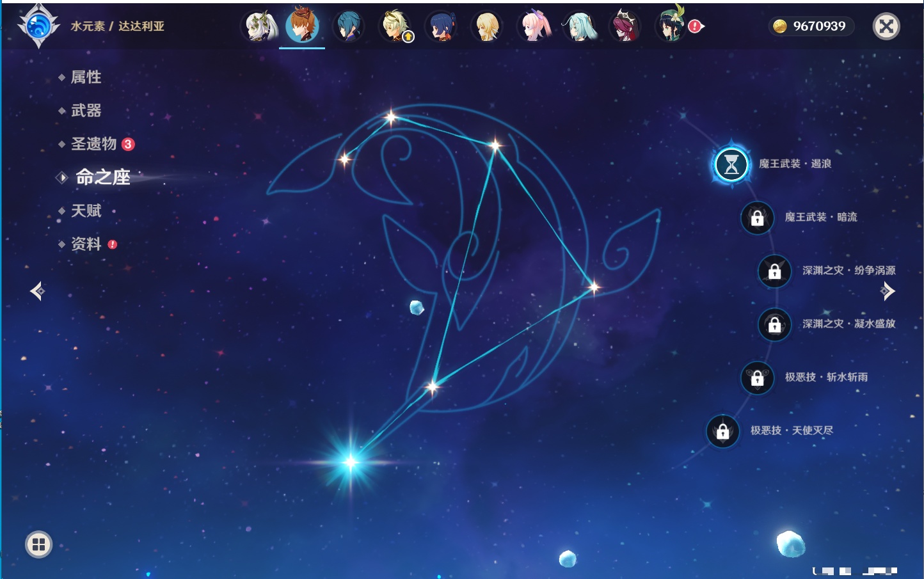Choose Rosaria's dark-red-haired avatar

point(625,26)
